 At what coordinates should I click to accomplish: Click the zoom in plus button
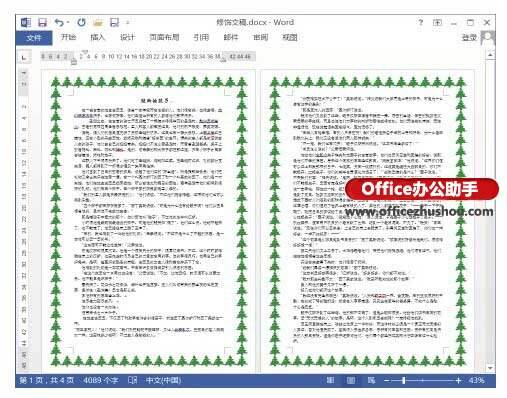[x=458, y=380]
